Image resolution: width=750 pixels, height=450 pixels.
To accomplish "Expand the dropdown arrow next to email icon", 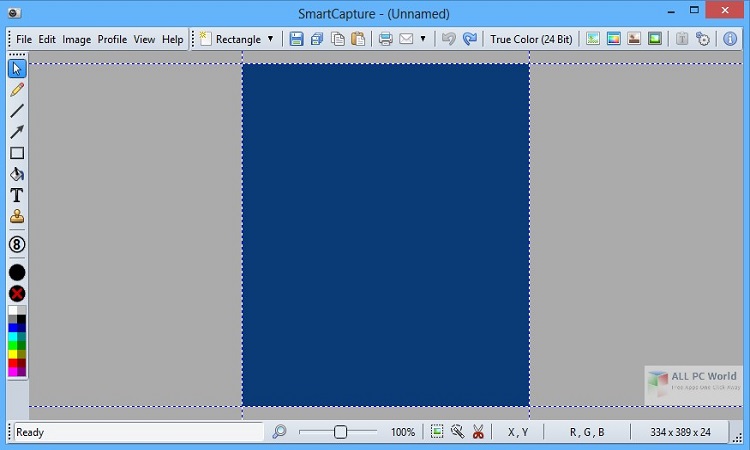I will 423,39.
